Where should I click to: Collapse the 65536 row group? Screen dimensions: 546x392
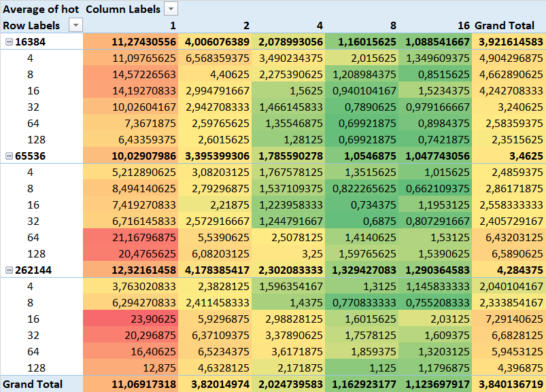9,156
